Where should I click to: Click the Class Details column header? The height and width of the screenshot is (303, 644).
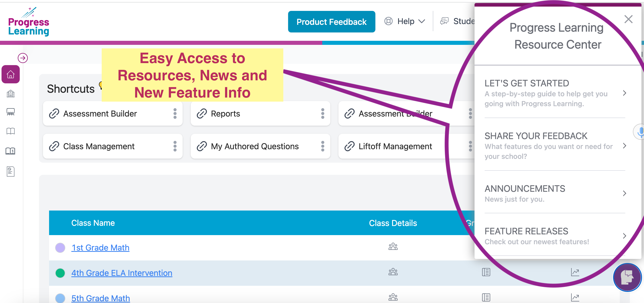pyautogui.click(x=393, y=223)
